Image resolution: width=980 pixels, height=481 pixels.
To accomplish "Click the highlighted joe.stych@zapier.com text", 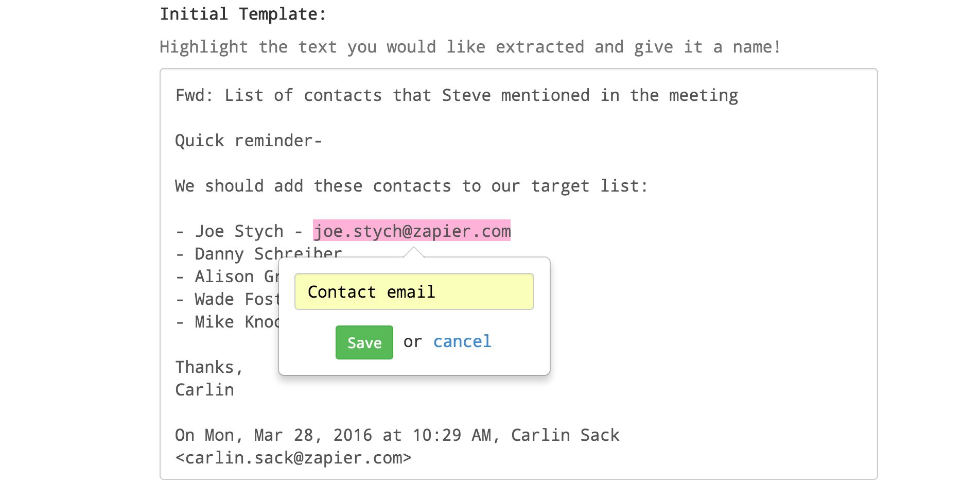I will [x=412, y=231].
